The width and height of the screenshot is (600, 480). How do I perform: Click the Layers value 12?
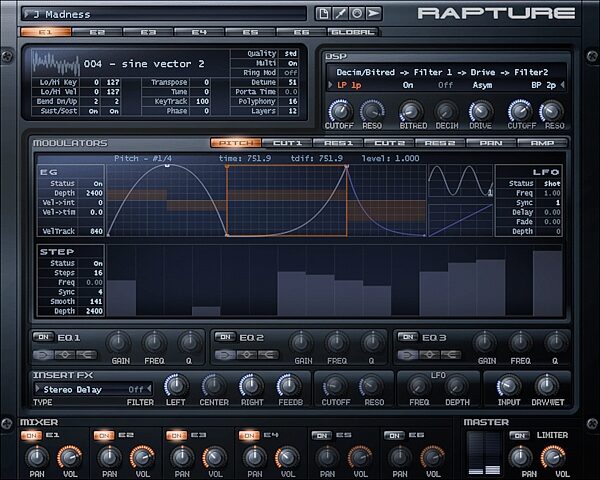click(x=292, y=111)
